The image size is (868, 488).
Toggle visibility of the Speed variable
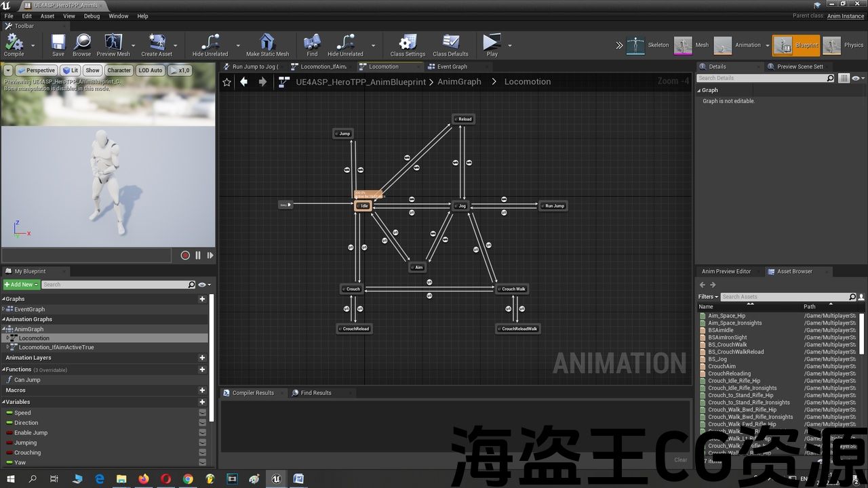coord(202,413)
